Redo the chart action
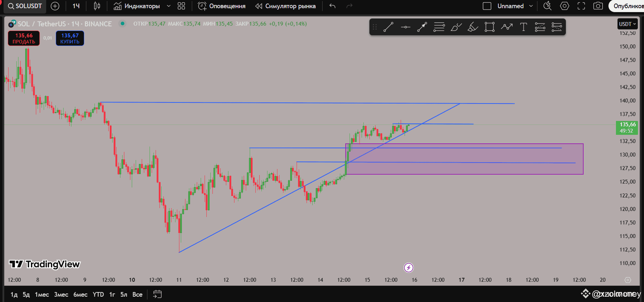644x302 pixels. 350,6
